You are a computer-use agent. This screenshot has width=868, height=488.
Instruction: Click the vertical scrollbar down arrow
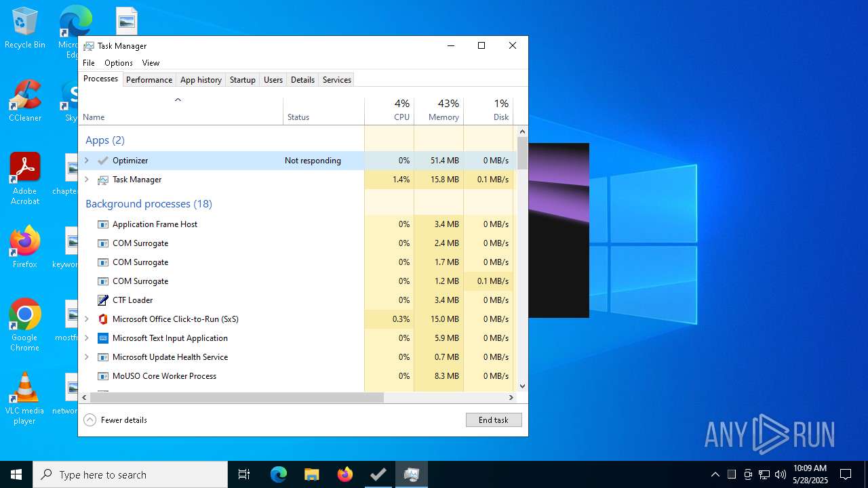point(522,386)
